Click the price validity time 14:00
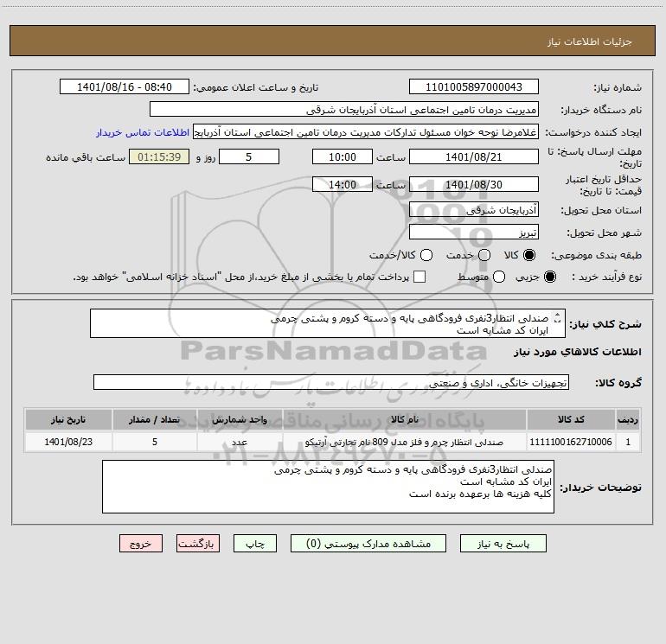This screenshot has height=644, width=666. [343, 185]
